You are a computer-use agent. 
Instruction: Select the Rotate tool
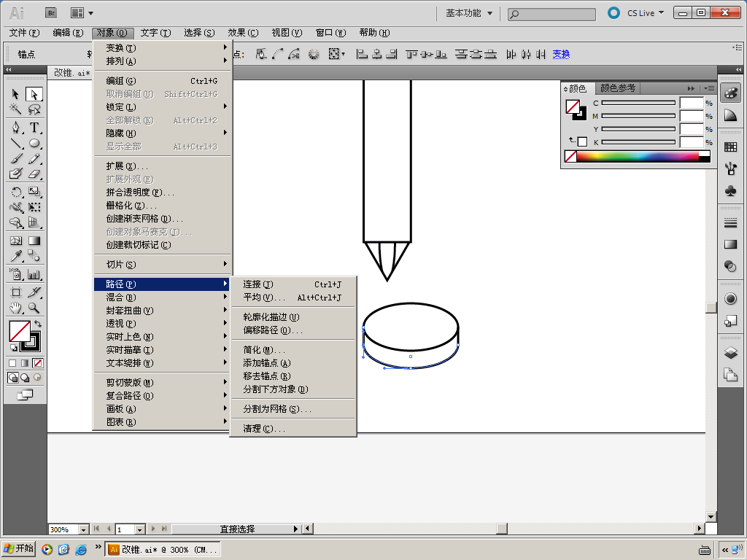click(15, 192)
